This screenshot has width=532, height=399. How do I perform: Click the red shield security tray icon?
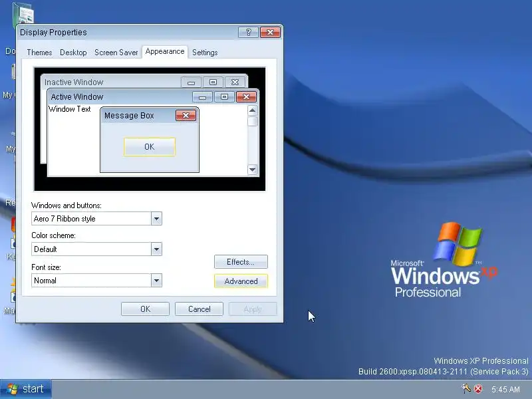click(x=478, y=389)
